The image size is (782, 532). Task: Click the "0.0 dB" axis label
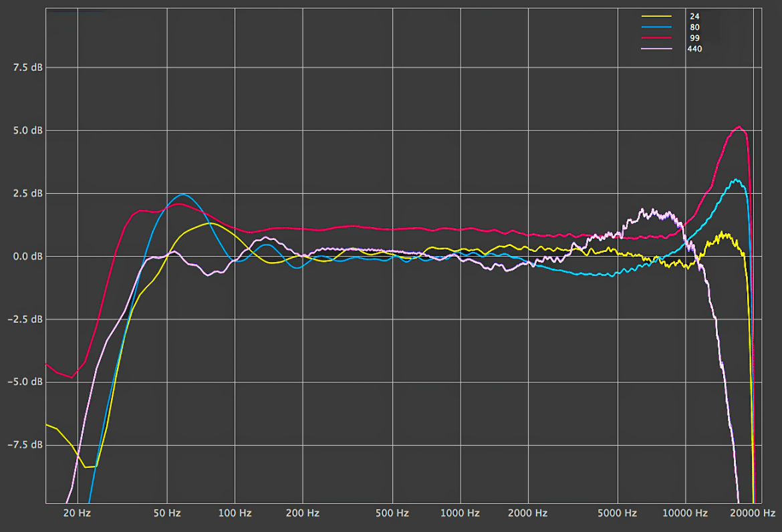pos(28,256)
